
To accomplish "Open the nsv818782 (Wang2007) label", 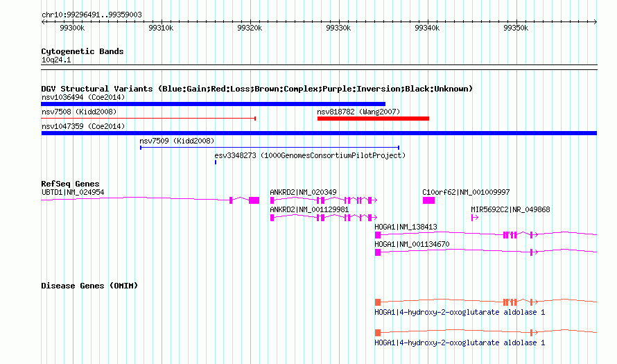I will click(358, 112).
